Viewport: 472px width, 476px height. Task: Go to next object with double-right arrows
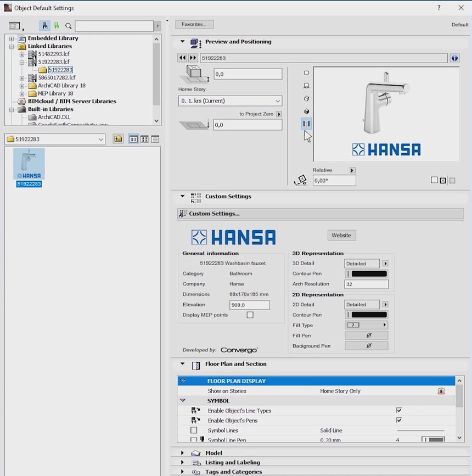pyautogui.click(x=193, y=58)
